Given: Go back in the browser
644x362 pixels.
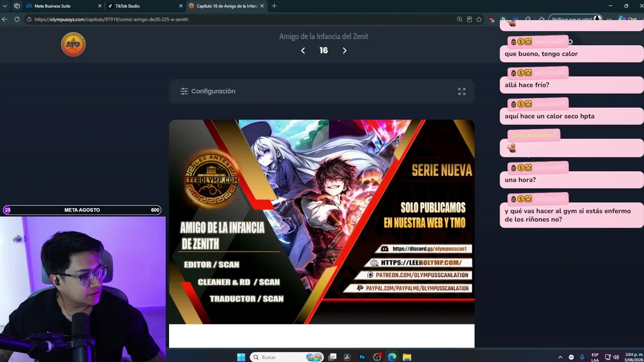Looking at the screenshot, I should coord(5,19).
